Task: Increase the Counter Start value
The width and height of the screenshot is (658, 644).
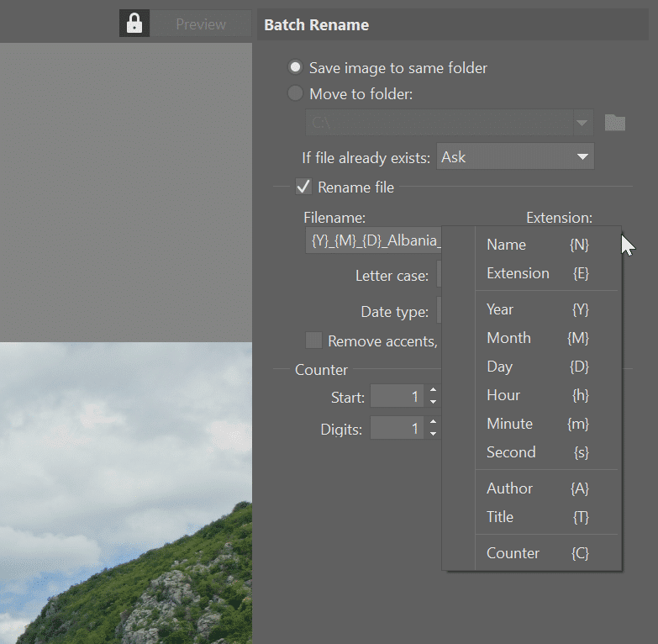Action: click(433, 390)
